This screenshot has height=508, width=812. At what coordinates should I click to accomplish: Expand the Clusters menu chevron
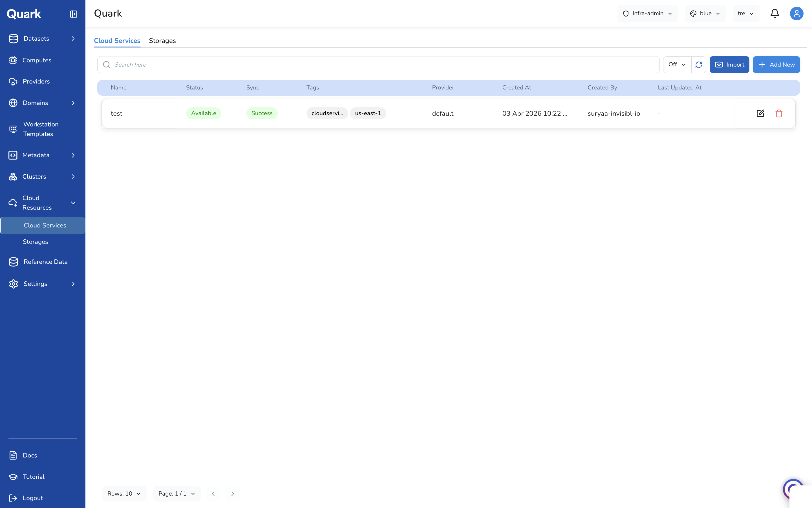pyautogui.click(x=73, y=177)
